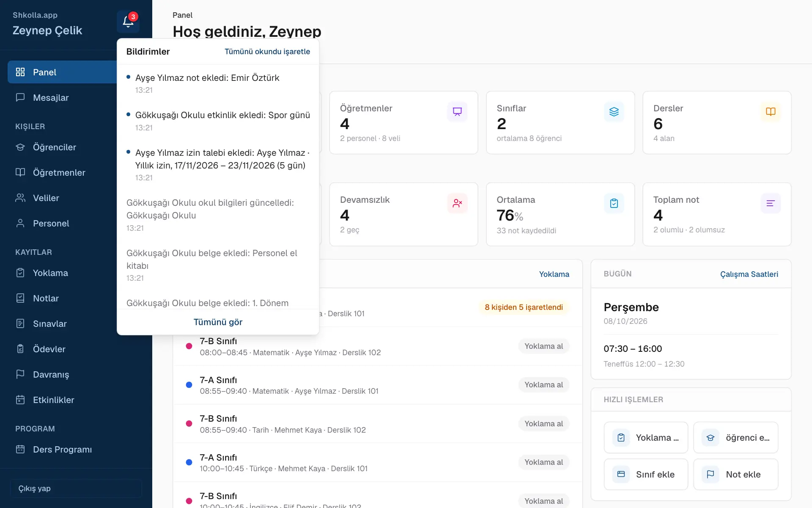This screenshot has width=812, height=508.
Task: Open the Yıllık izin leave request notification
Action: click(x=218, y=165)
